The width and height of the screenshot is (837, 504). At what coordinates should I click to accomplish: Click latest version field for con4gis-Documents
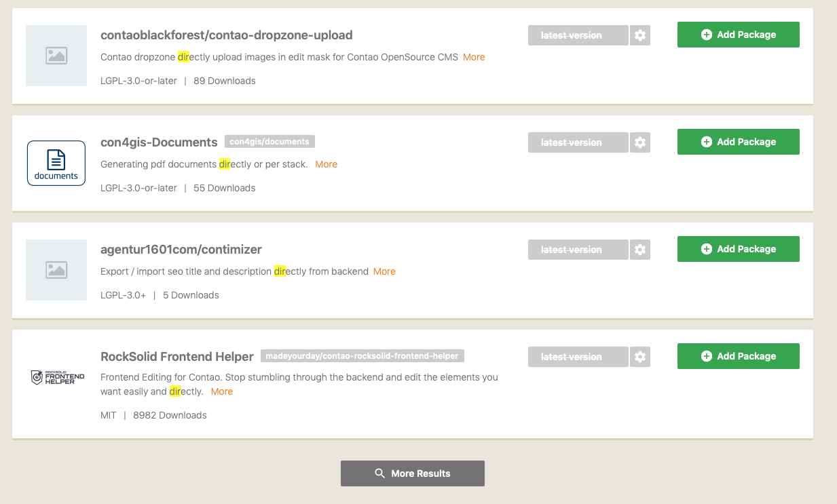tap(578, 142)
